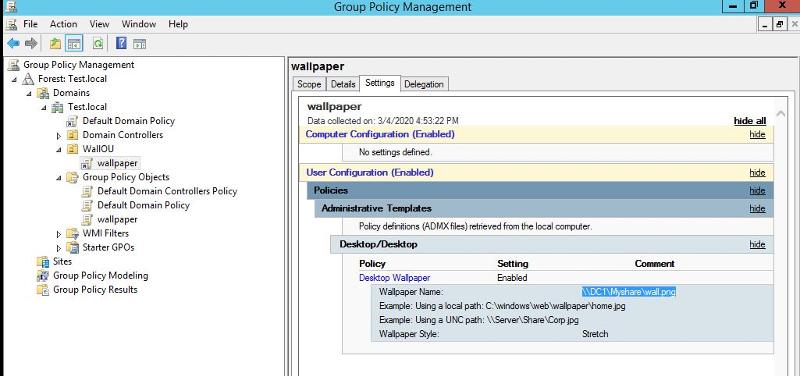The image size is (800, 376).
Task: Click the Domains folder icon
Action: pyautogui.click(x=44, y=93)
